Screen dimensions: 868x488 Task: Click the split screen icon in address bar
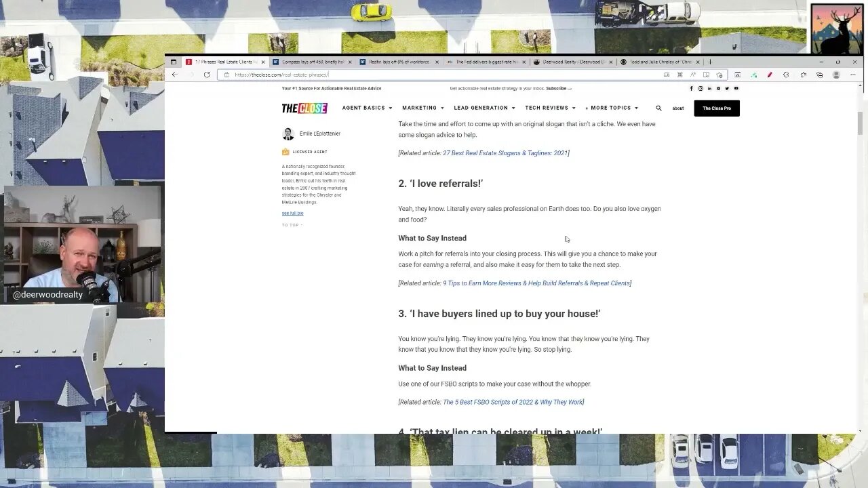tap(667, 75)
